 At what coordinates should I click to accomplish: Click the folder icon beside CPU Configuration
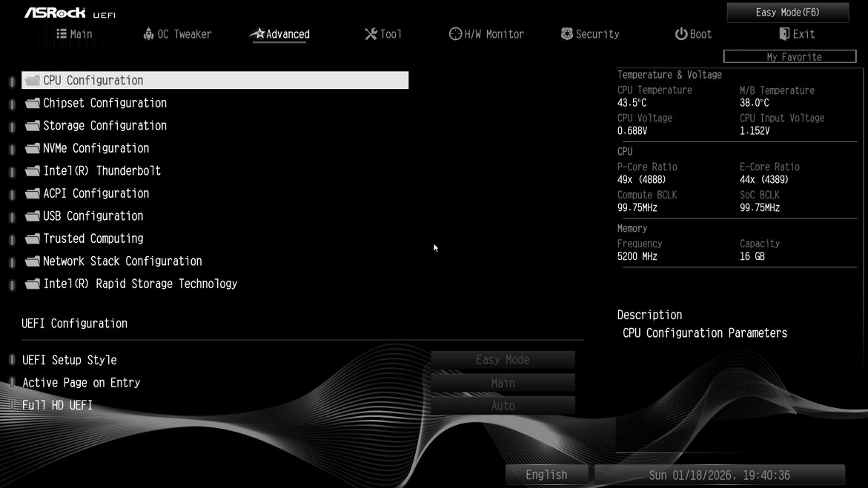[31, 79]
